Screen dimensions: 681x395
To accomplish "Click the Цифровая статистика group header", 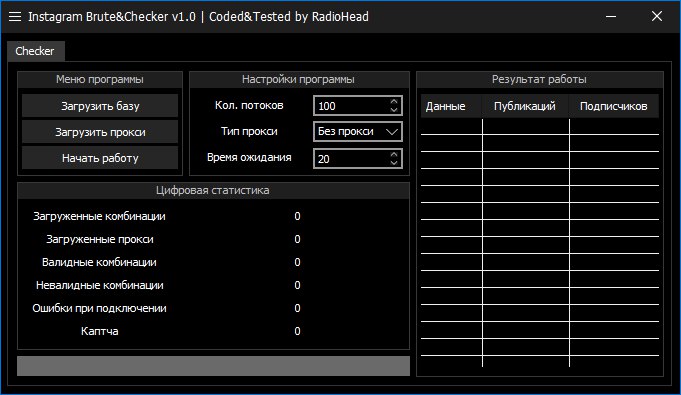I will (x=213, y=190).
